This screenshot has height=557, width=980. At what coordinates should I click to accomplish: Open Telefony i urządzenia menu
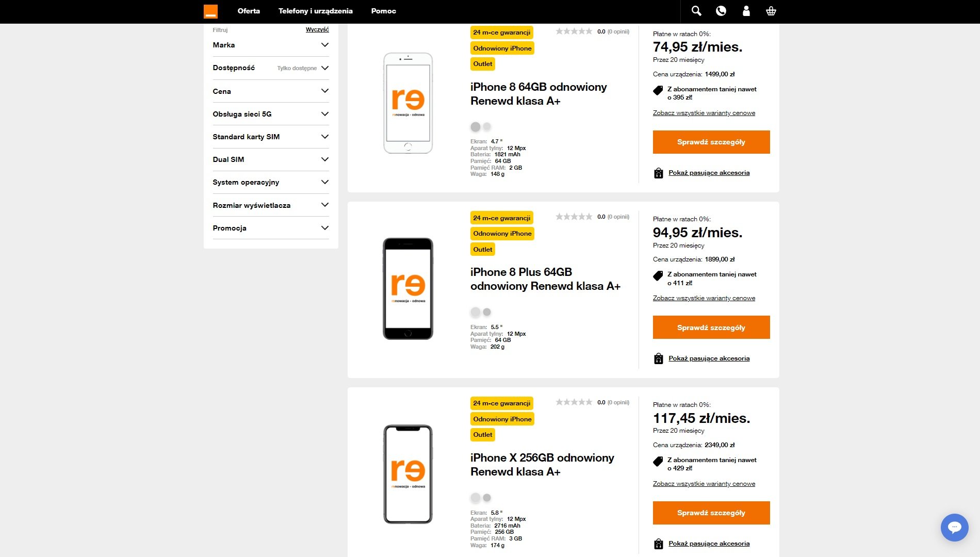tap(316, 11)
